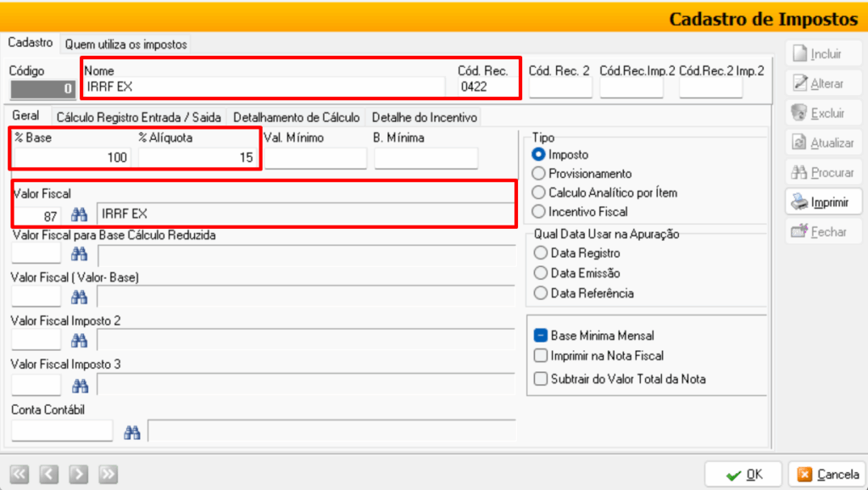Confirm with the OK button

coord(743,475)
